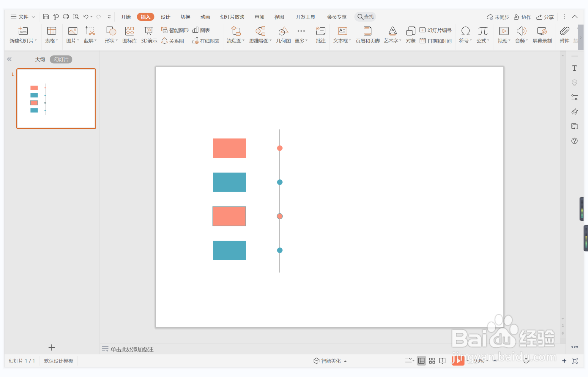Click the 屏幕录制 screen recording icon
This screenshot has width=588, height=377.
[542, 35]
